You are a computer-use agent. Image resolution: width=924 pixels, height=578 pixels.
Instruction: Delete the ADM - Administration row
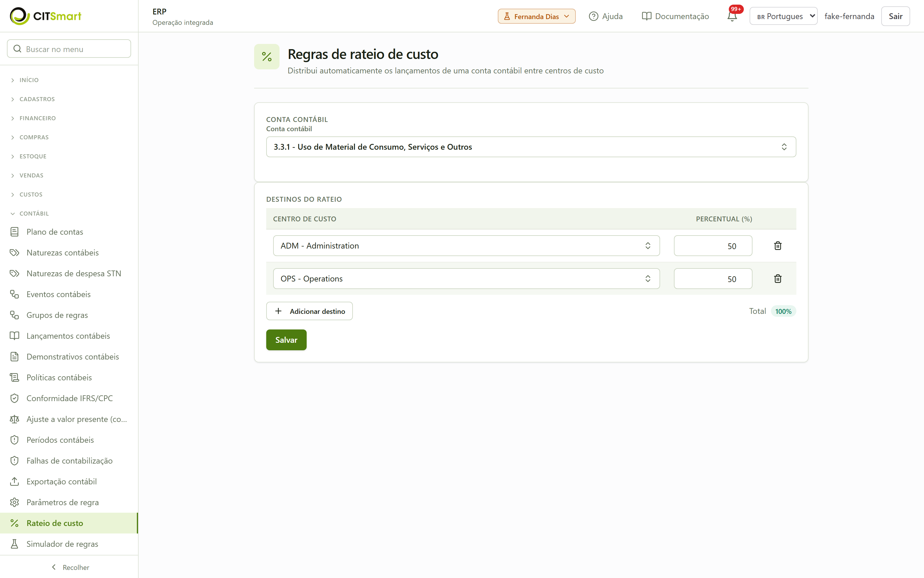(x=778, y=245)
